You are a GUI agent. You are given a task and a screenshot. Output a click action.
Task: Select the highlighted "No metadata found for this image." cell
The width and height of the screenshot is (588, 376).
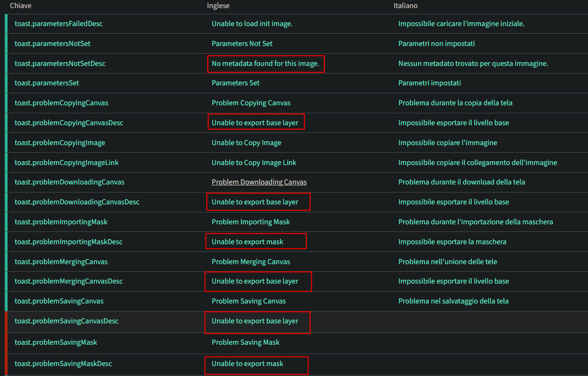point(265,63)
